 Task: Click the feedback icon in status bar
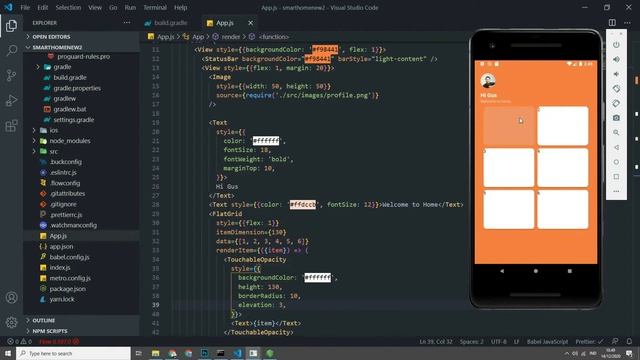615,341
